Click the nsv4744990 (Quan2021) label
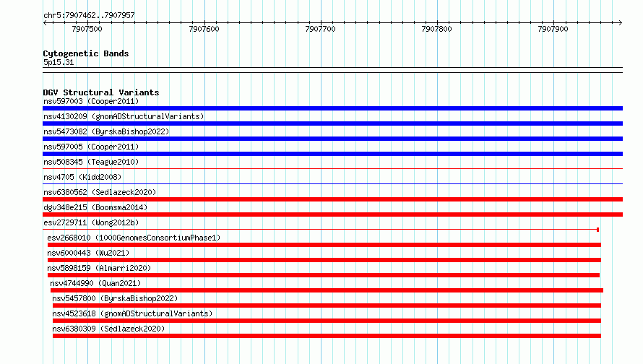643x364 pixels. (95, 283)
